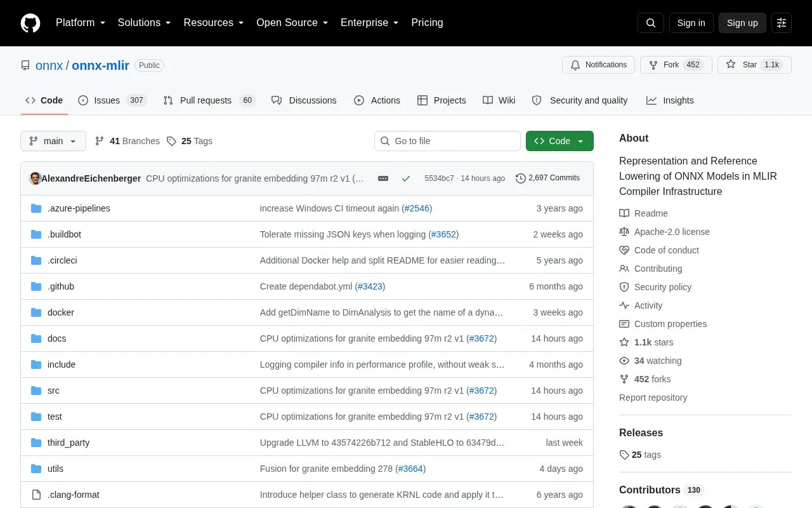Open the GitHub homepage logo
The width and height of the screenshot is (812, 508).
pyautogui.click(x=30, y=23)
